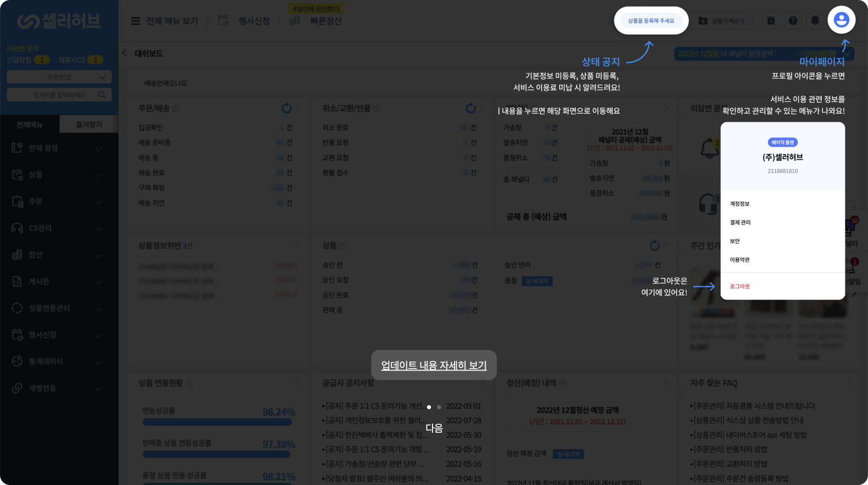Click the archive box icon in header

tap(771, 21)
